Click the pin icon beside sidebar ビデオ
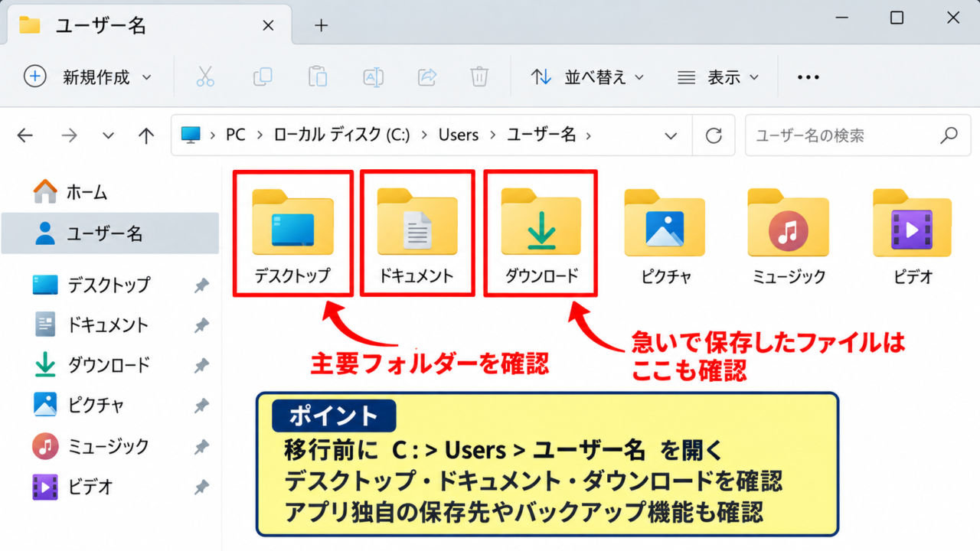Viewport: 980px width, 551px height. [201, 486]
